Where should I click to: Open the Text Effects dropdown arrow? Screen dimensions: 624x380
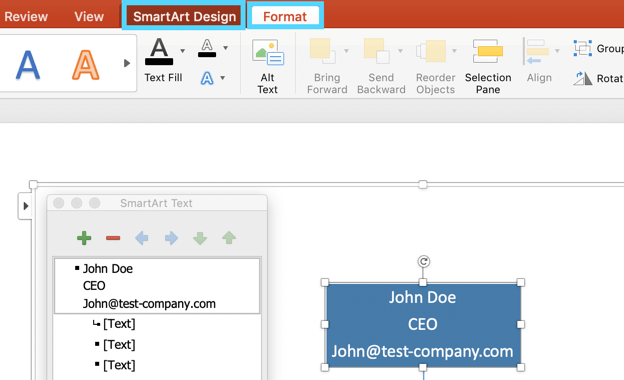pos(222,78)
